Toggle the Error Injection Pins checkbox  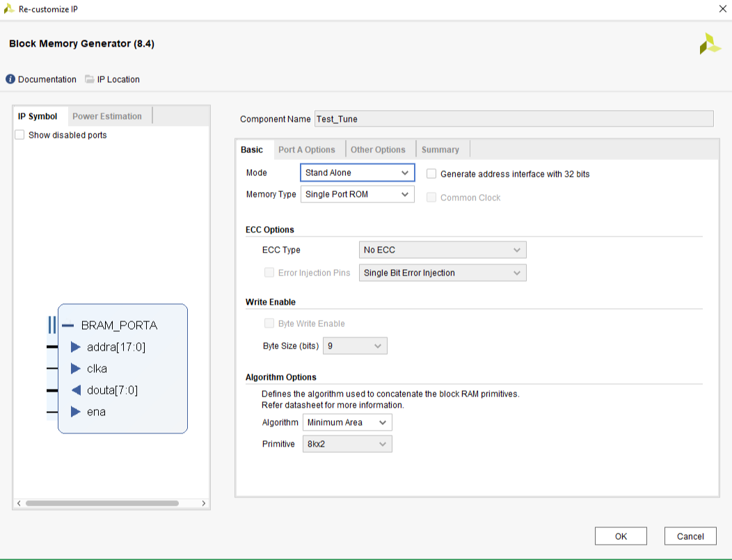269,272
